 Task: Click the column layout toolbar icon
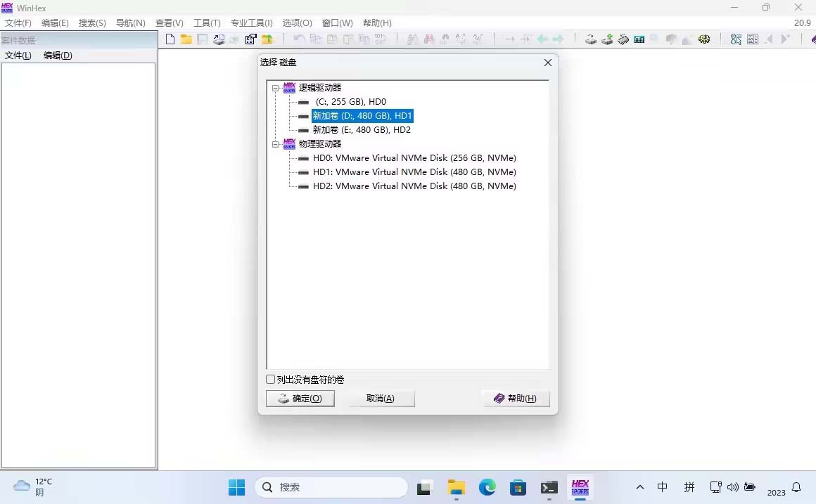tap(753, 39)
